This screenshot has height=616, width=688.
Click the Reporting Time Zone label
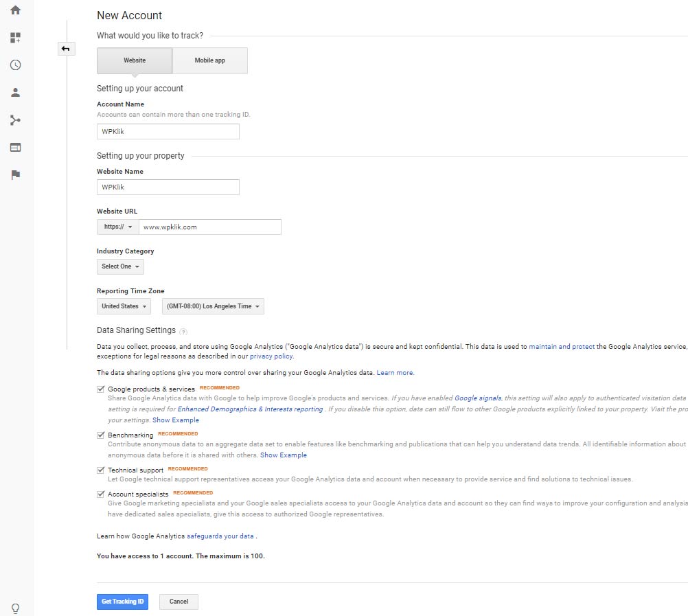coord(130,291)
